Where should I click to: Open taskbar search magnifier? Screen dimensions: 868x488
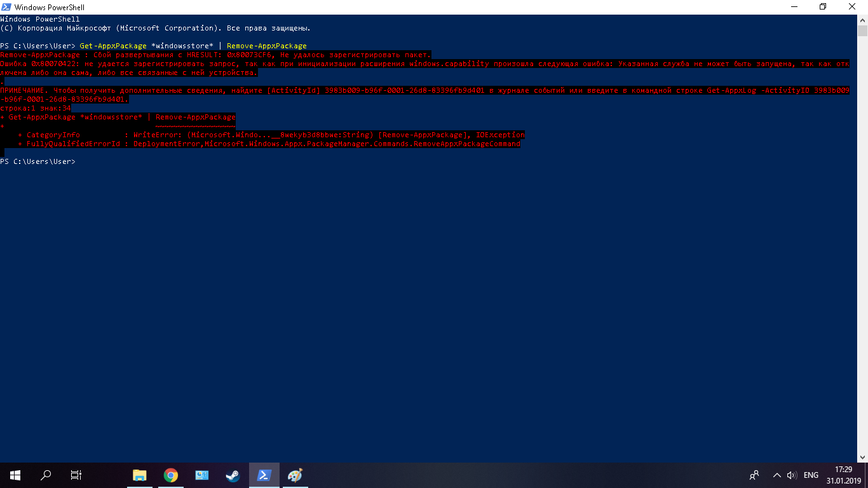tap(46, 475)
